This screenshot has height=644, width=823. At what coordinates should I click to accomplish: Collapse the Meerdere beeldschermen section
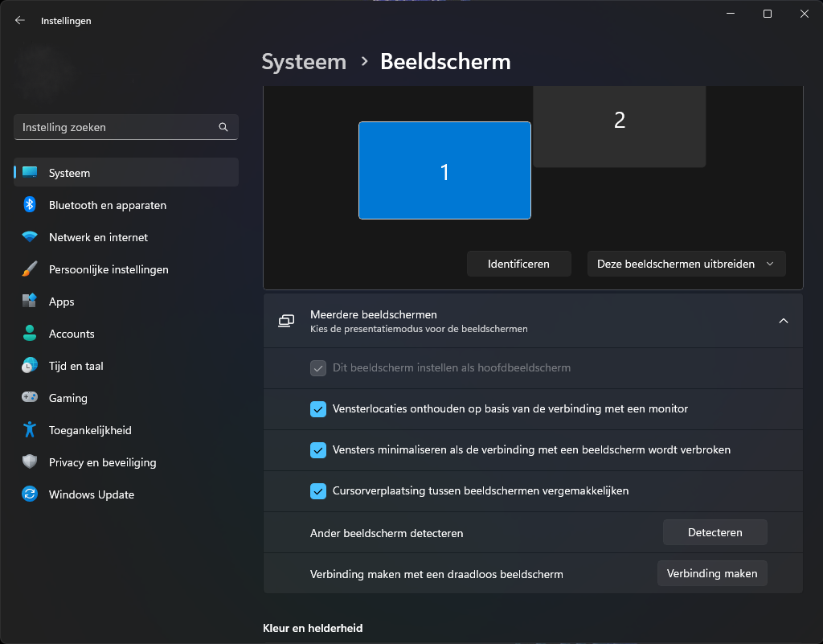click(784, 320)
